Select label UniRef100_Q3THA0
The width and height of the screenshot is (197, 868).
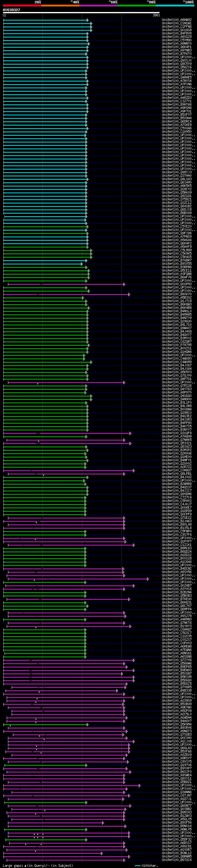177,176
